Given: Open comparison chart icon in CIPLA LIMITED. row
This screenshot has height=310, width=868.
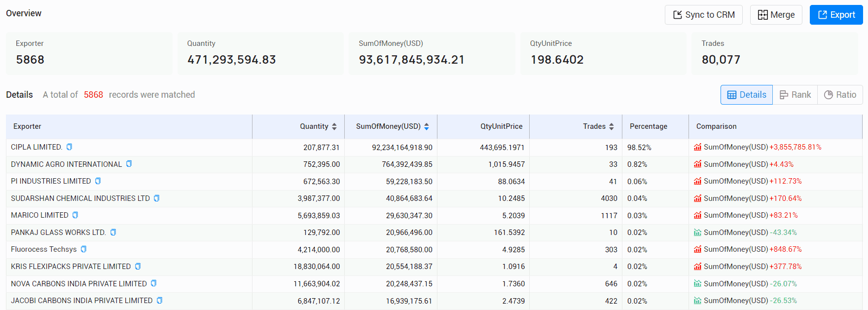Looking at the screenshot, I should [697, 147].
